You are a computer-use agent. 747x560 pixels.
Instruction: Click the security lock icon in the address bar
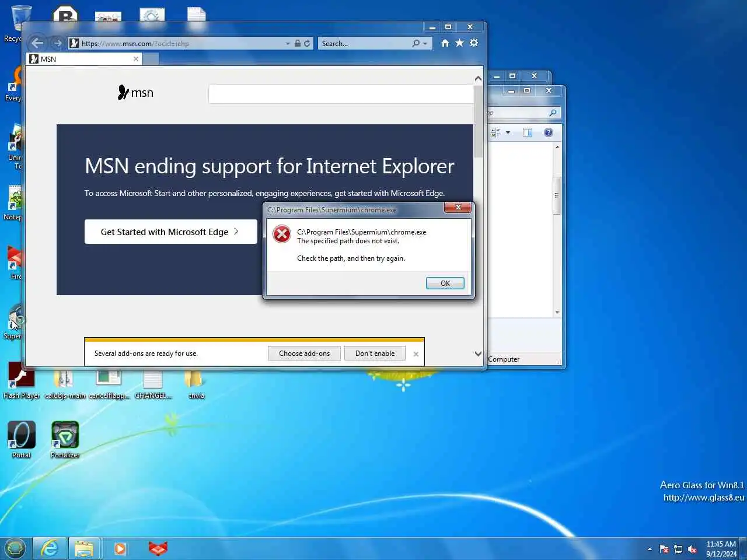[298, 43]
